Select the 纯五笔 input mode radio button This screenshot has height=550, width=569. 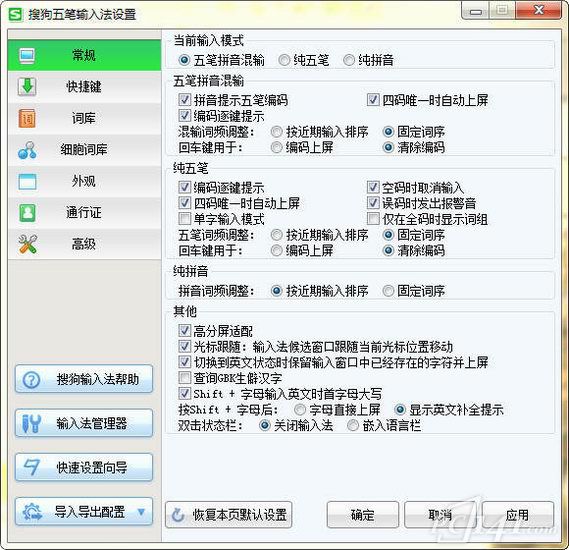[284, 60]
